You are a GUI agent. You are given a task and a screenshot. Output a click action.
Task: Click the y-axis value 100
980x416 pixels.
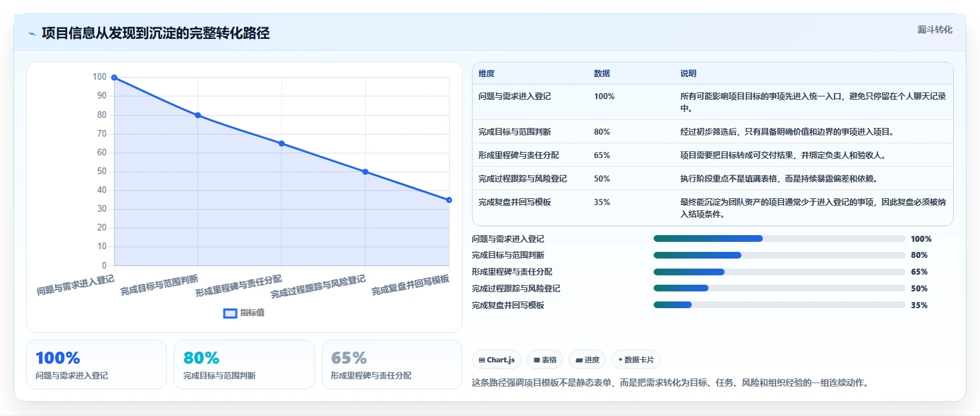point(99,77)
